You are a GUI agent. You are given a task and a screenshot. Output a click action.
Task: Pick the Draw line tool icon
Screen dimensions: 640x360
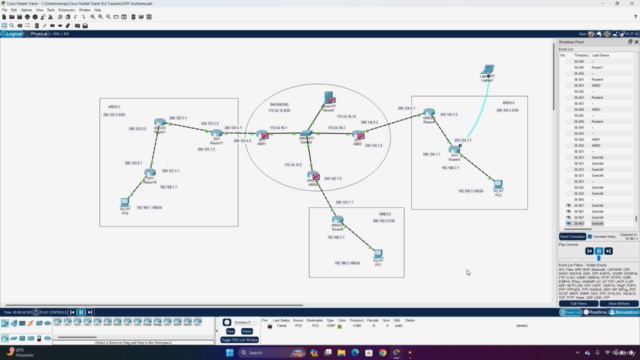click(x=44, y=26)
